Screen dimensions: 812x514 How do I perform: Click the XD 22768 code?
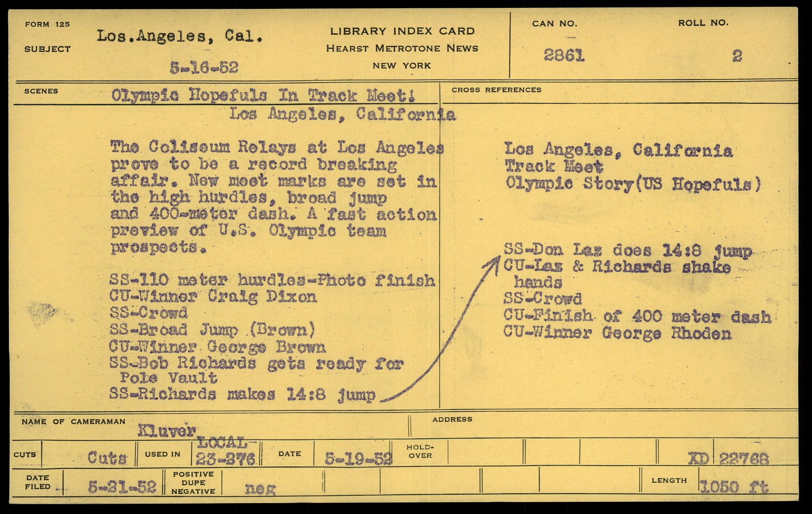coord(729,459)
